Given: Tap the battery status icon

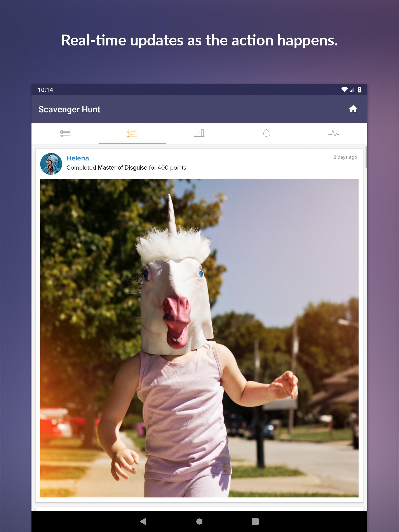Looking at the screenshot, I should tap(359, 90).
